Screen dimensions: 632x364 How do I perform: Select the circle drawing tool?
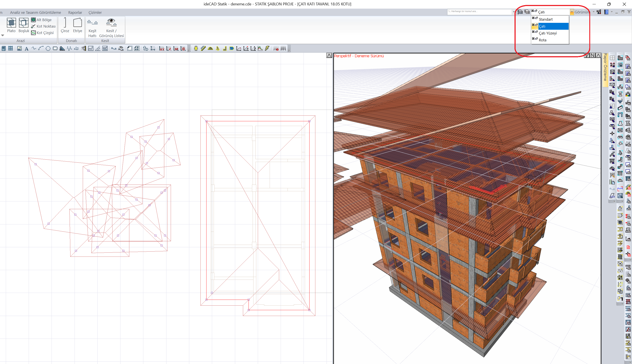point(48,49)
